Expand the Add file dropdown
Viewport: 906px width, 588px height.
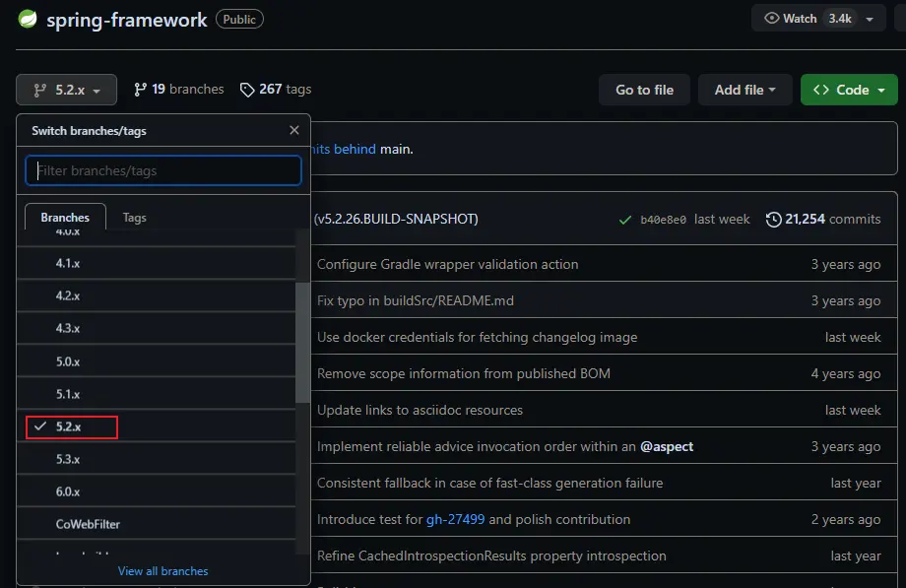pyautogui.click(x=744, y=90)
